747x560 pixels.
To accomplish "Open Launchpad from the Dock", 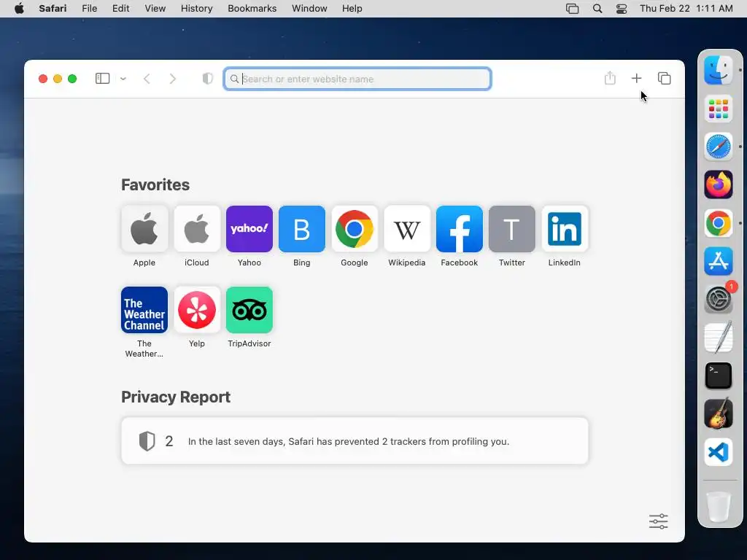I will coord(719,109).
